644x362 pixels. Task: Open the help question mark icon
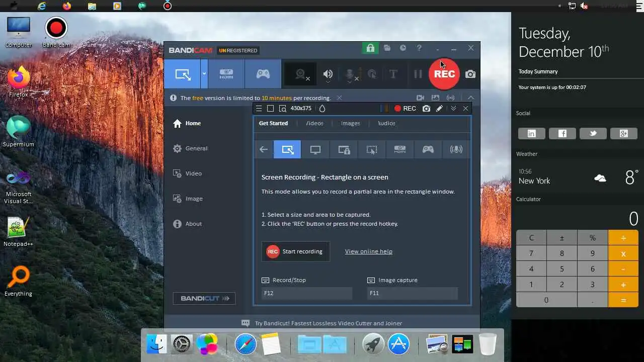419,48
